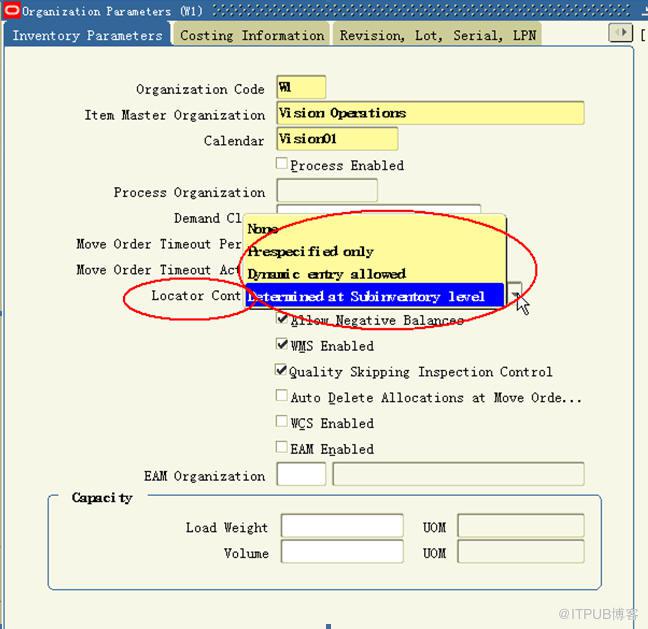
Task: Toggle Quality Skipping Inspection Control checkbox
Action: coord(281,370)
